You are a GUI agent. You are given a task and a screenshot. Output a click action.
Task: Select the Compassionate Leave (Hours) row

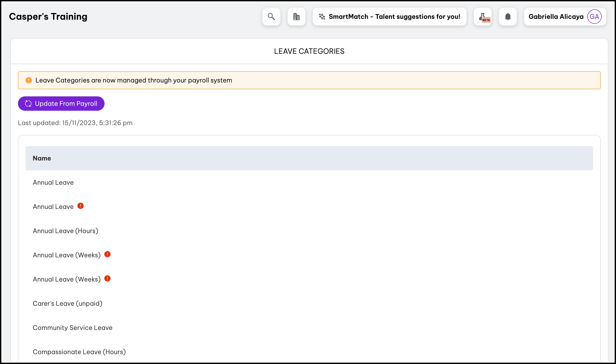coord(79,352)
